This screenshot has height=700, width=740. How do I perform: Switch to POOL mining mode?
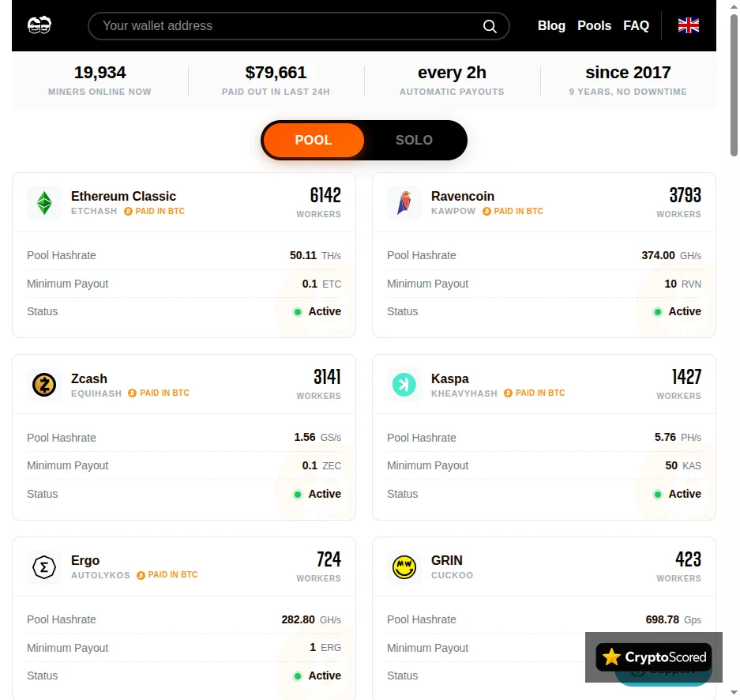click(x=314, y=140)
